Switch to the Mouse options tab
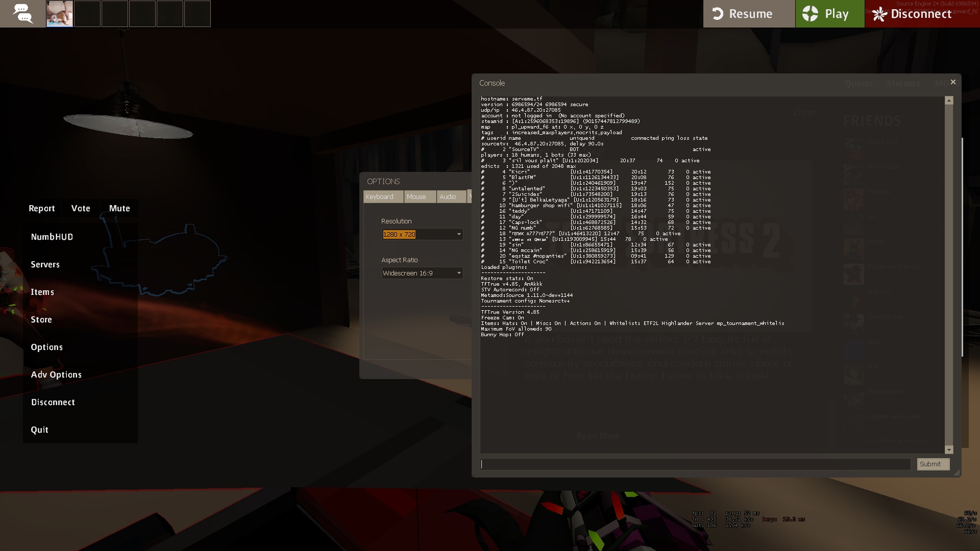Screen dimensions: 980x551 (x=420, y=196)
